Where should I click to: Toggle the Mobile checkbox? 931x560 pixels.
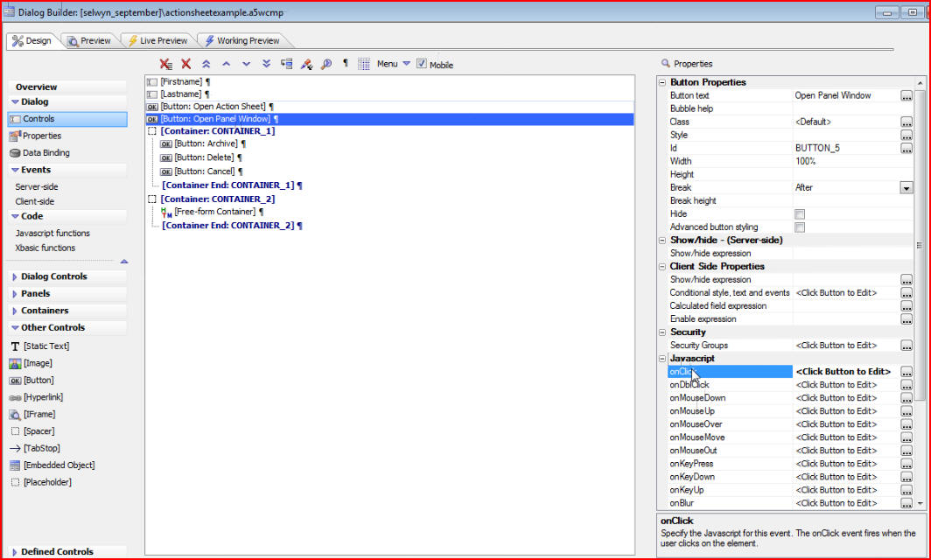pyautogui.click(x=422, y=64)
